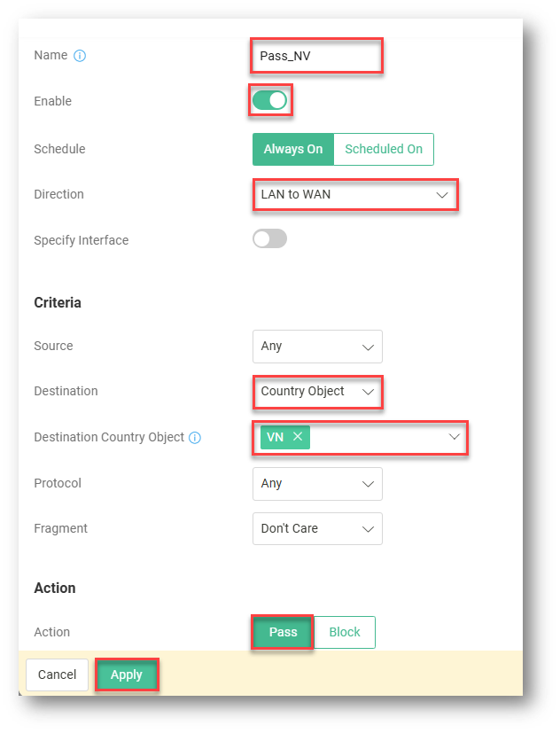Viewport: 560px width, 733px height.
Task: Apply the filter rule settings
Action: (x=127, y=675)
